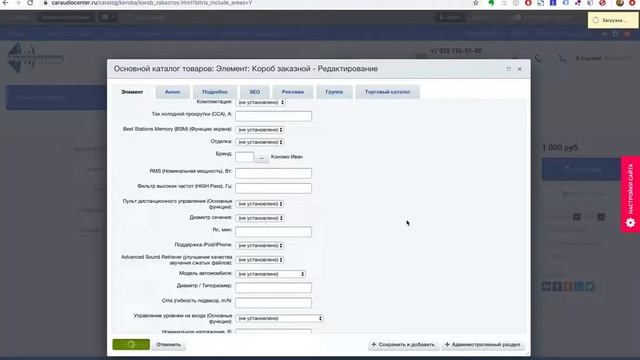Image resolution: width=640 pixels, height=360 pixels.
Task: Click the browser reload icon
Action: pos(30,3)
